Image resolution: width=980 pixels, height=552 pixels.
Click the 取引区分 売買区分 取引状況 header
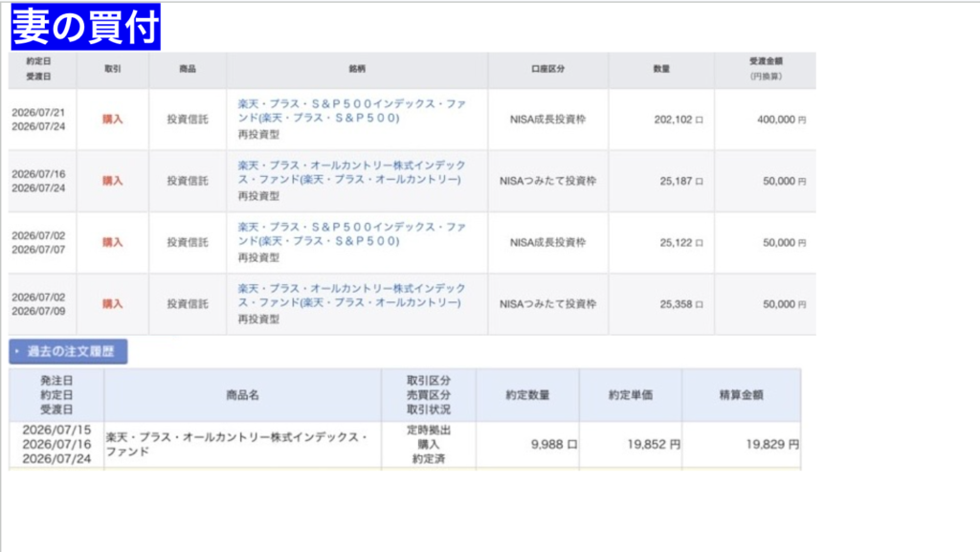click(428, 395)
